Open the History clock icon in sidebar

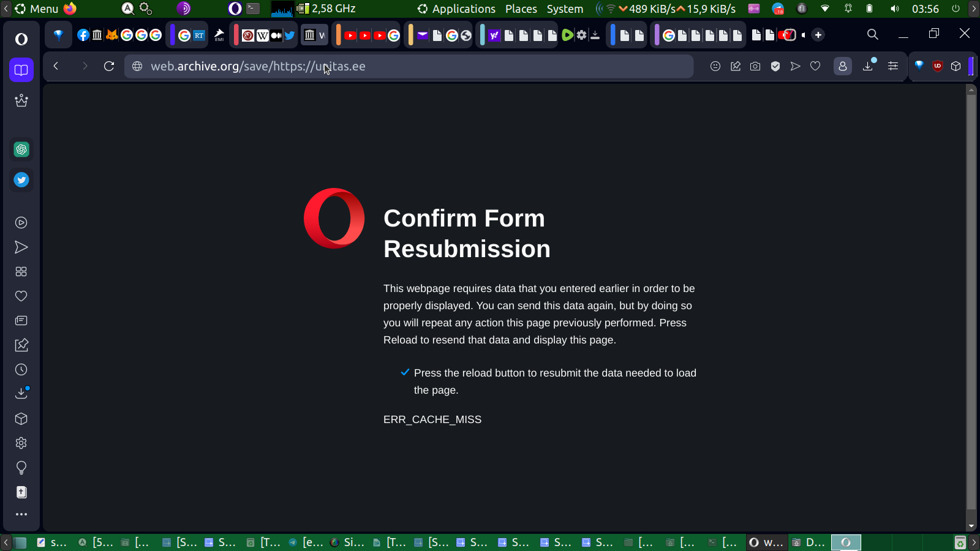click(21, 370)
